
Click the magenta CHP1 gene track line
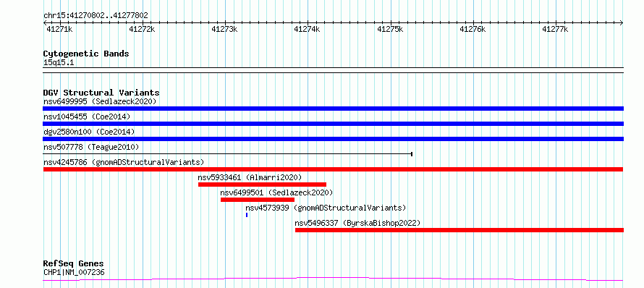[x=333, y=279]
